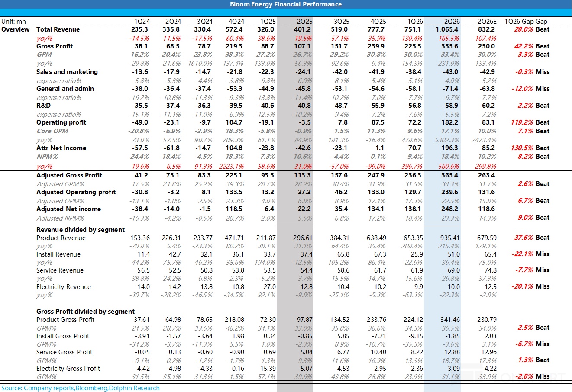Select the 'Total Revenue' row label
The width and height of the screenshot is (572, 392).
58,29
